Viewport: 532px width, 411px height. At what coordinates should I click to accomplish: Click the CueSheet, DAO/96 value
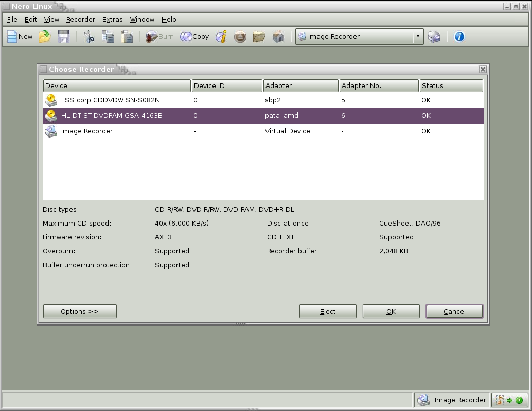410,223
